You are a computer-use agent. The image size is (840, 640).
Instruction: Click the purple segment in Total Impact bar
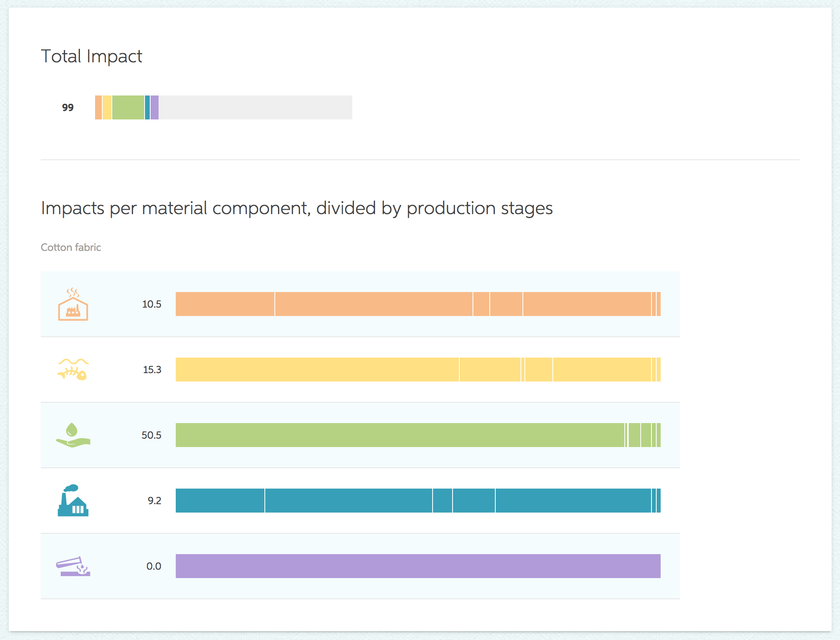click(x=155, y=107)
